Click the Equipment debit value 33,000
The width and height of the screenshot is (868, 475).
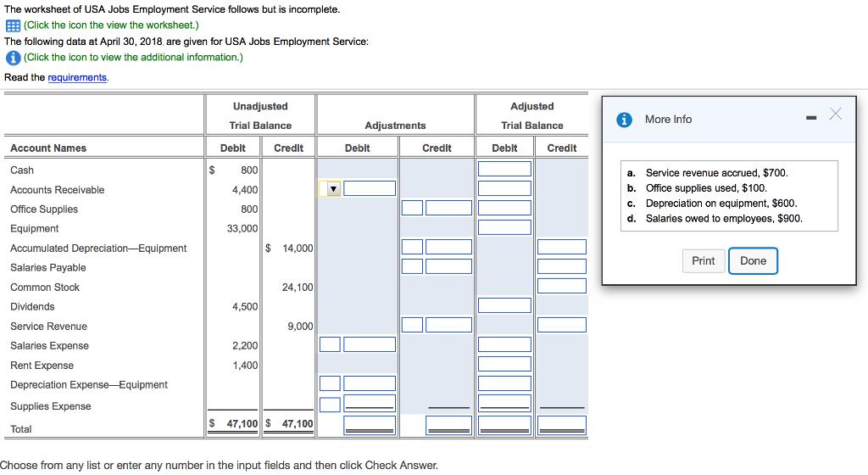[242, 229]
